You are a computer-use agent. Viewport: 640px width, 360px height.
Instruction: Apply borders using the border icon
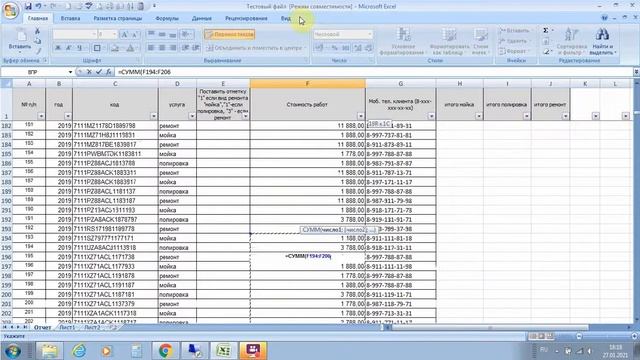[x=97, y=48]
